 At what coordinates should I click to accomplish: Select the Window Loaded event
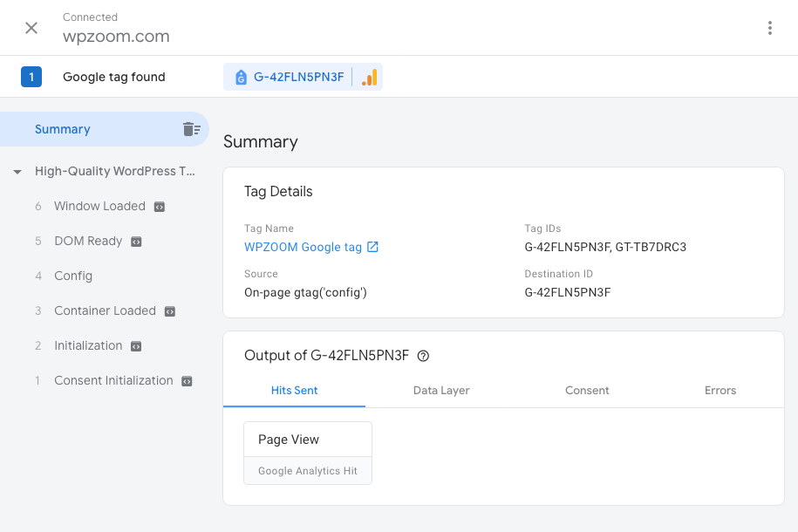(99, 206)
